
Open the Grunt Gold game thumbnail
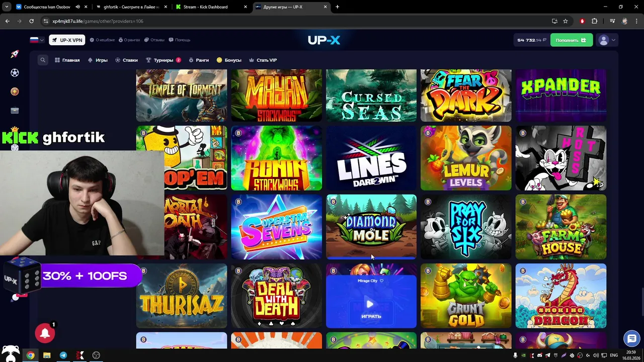point(466,296)
